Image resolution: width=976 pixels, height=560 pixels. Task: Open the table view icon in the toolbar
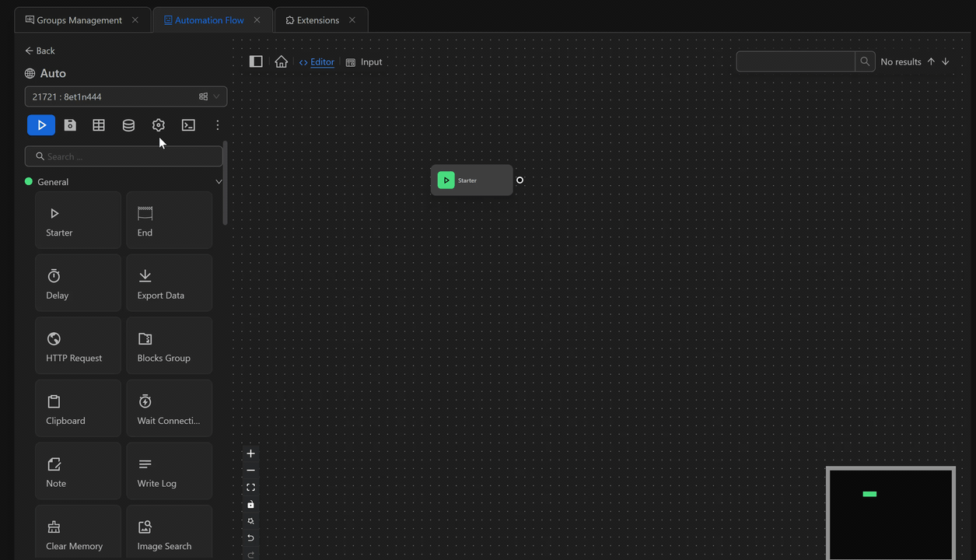(98, 124)
